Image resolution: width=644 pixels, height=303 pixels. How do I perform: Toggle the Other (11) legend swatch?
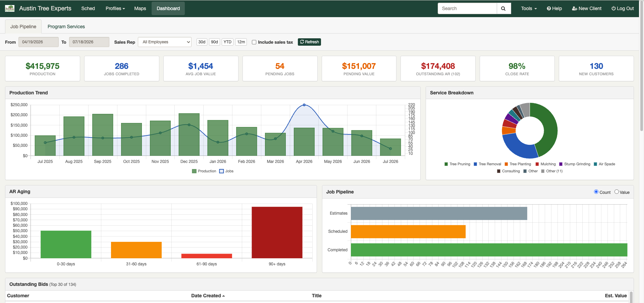(x=543, y=171)
